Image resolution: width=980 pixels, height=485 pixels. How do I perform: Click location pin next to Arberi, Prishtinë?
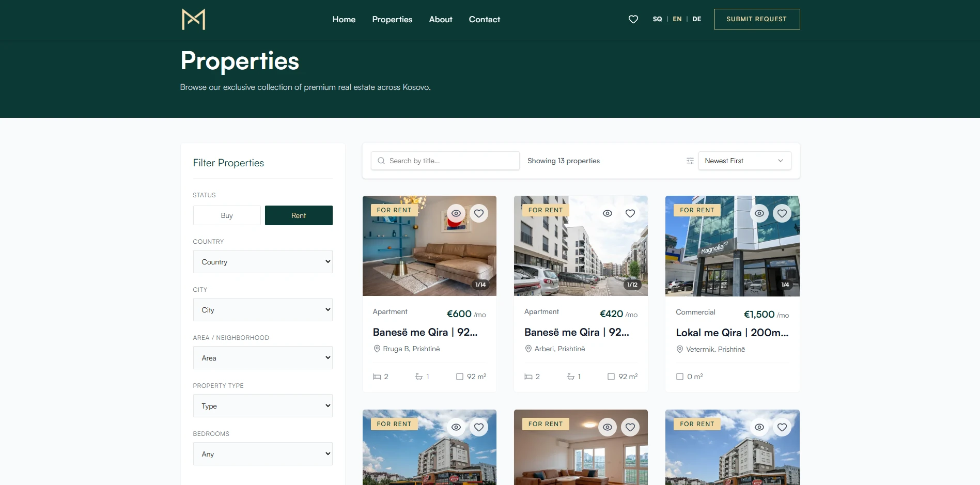pyautogui.click(x=528, y=349)
